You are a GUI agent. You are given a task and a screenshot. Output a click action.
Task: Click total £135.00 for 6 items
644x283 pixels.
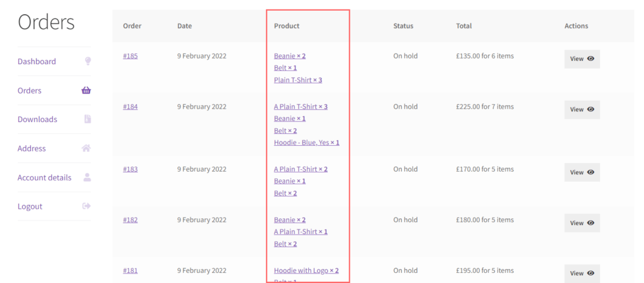pyautogui.click(x=485, y=56)
